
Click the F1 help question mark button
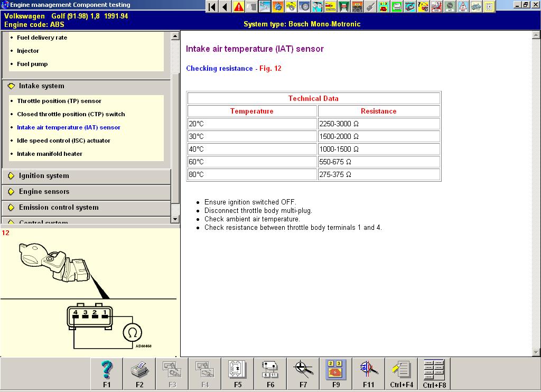(107, 374)
